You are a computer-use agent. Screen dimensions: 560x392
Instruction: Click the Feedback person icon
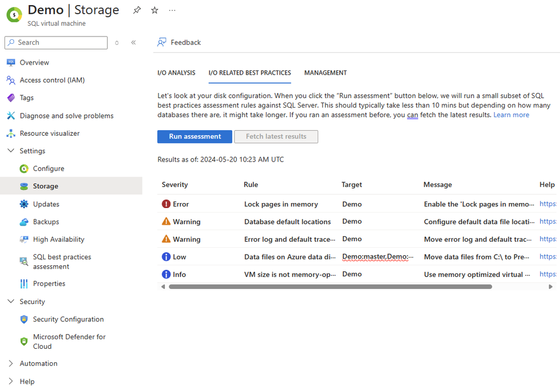point(162,43)
